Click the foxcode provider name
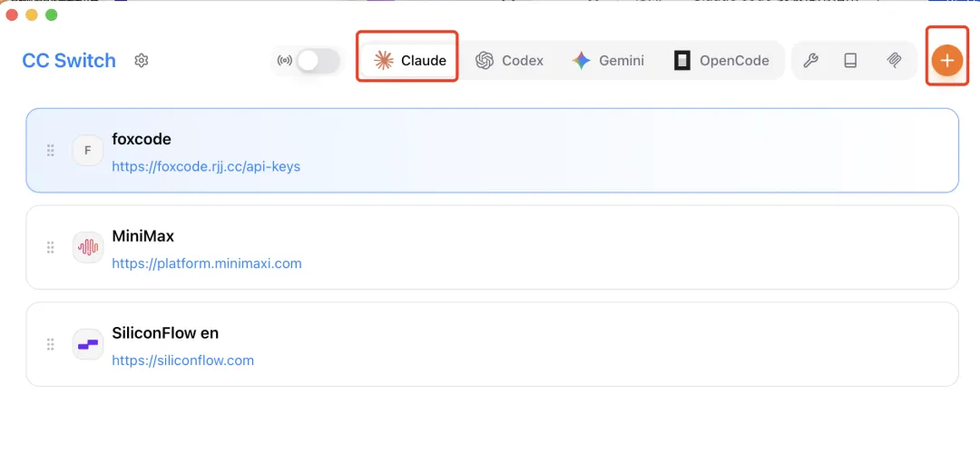This screenshot has width=980, height=465. (142, 139)
